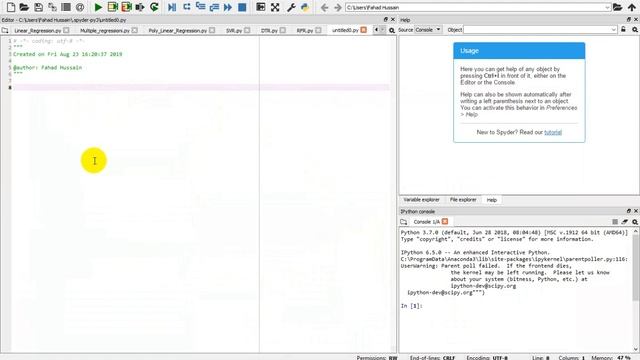Open IPython console options menu

tap(635, 222)
